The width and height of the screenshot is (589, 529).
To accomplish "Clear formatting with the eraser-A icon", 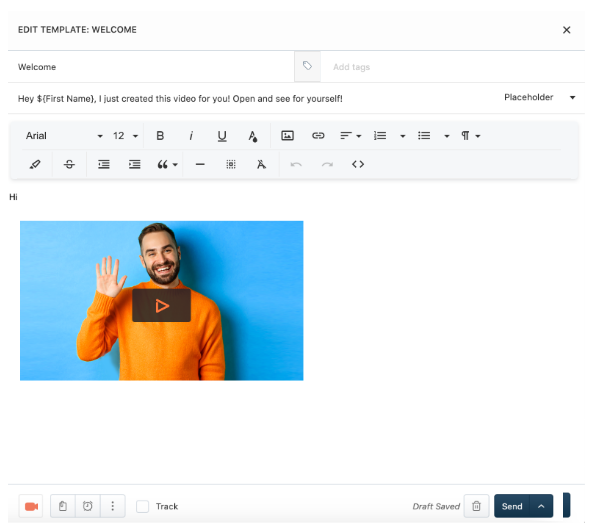I will (261, 164).
